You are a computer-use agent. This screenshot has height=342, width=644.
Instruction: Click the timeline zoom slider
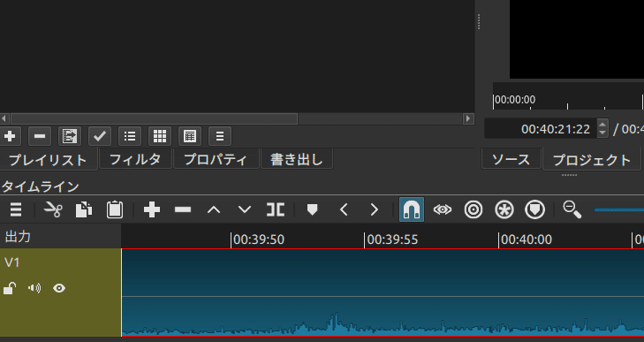pos(619,210)
